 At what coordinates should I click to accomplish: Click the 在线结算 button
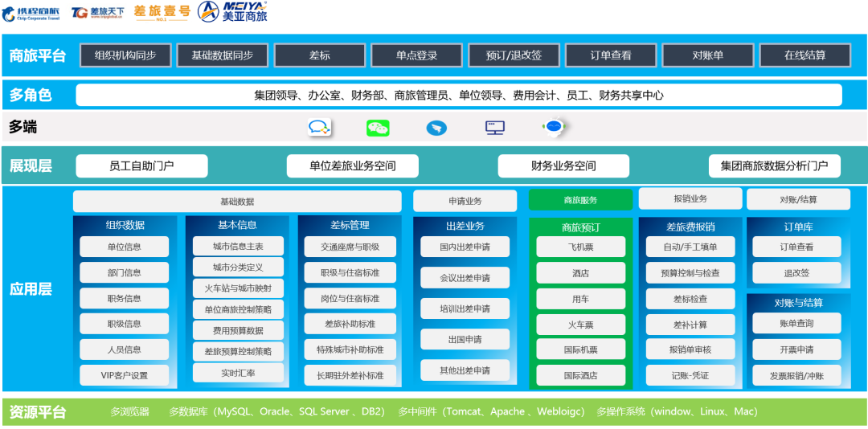[805, 55]
